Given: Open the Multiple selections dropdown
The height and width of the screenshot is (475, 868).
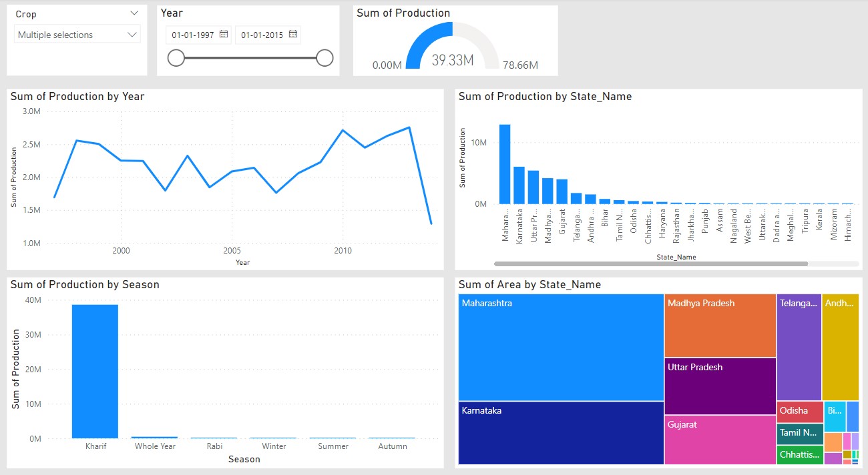Looking at the screenshot, I should (77, 35).
